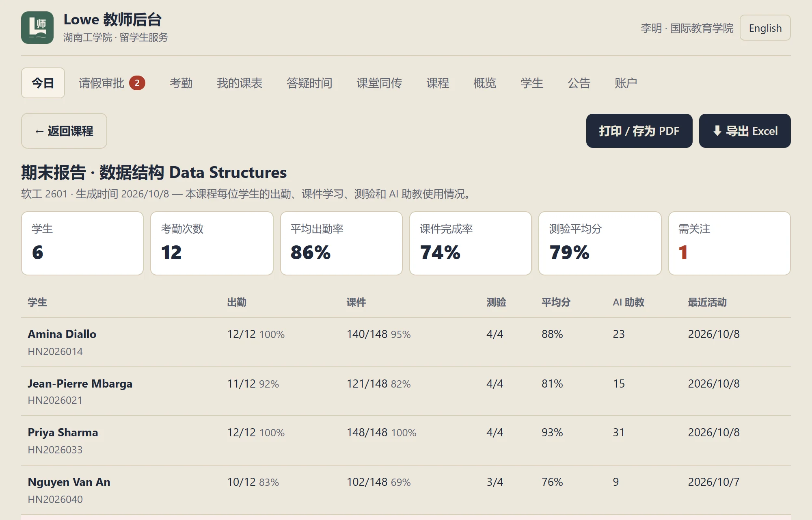This screenshot has width=812, height=520.
Task: Click Jean-Pierre Mbarga's 11/12 attendance value
Action: click(x=241, y=383)
